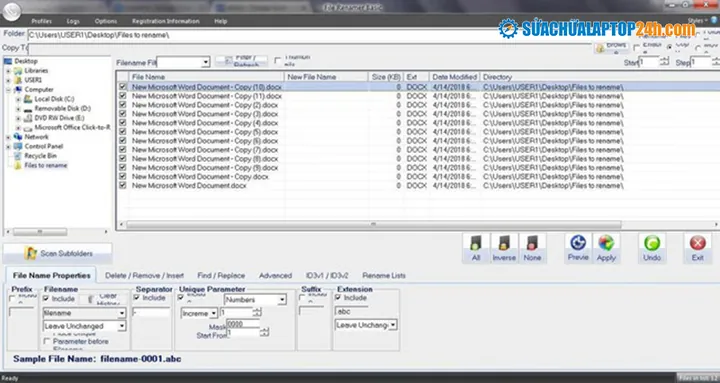This screenshot has height=383, width=720.
Task: Open the Options menu
Action: click(x=106, y=21)
